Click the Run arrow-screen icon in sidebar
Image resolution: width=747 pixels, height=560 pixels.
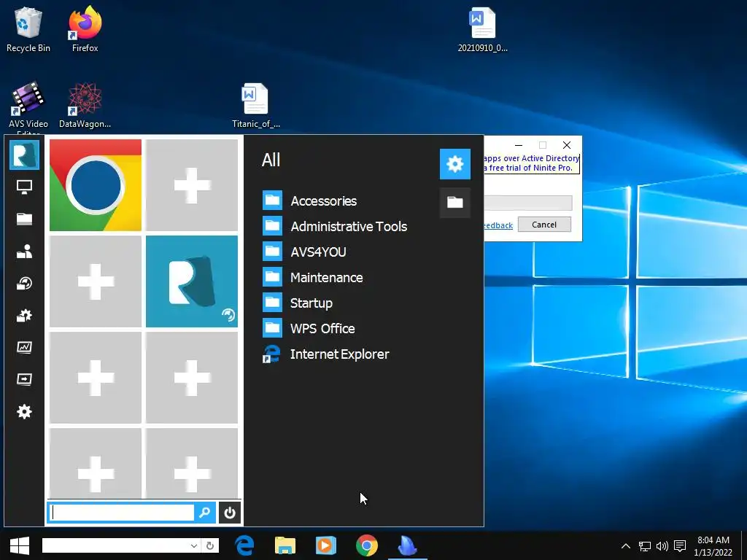24,379
